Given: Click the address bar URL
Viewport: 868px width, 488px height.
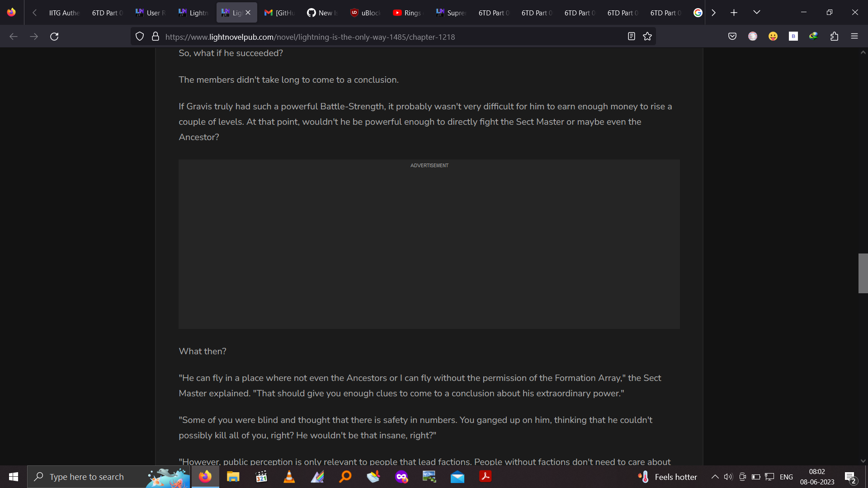Looking at the screenshot, I should (x=310, y=37).
